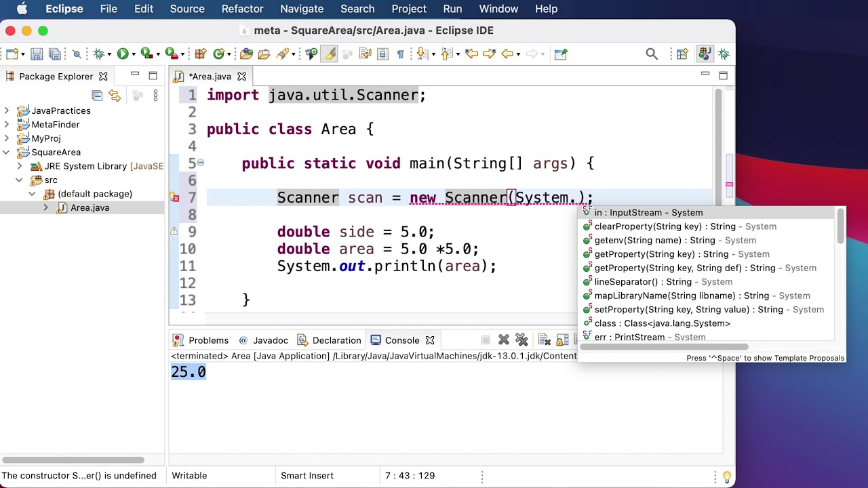Click the Open Perspective icon
This screenshot has height=488, width=868.
(x=682, y=54)
